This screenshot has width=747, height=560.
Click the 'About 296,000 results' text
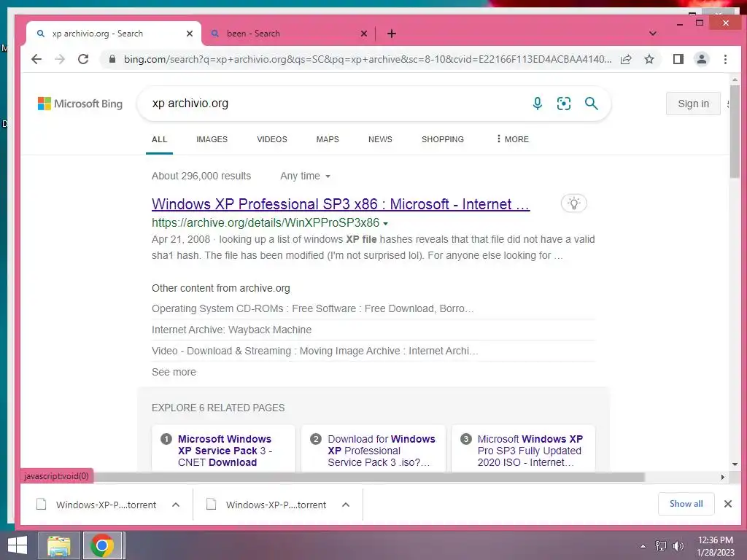pyautogui.click(x=201, y=176)
